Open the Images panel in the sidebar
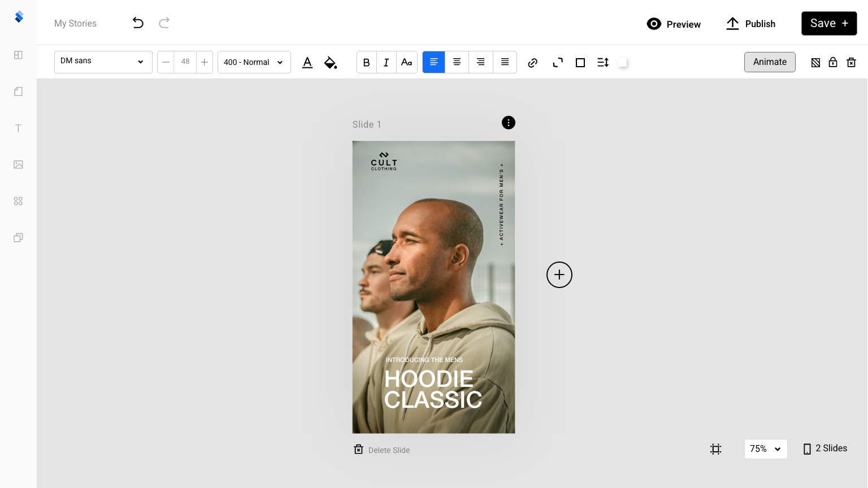The width and height of the screenshot is (868, 488). [18, 164]
